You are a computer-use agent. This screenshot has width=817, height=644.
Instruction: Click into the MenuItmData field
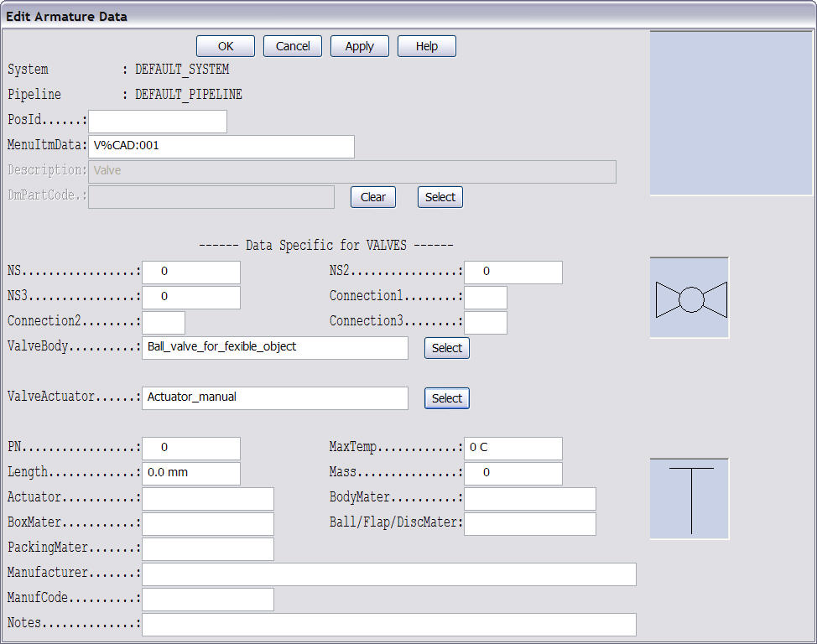coord(221,147)
